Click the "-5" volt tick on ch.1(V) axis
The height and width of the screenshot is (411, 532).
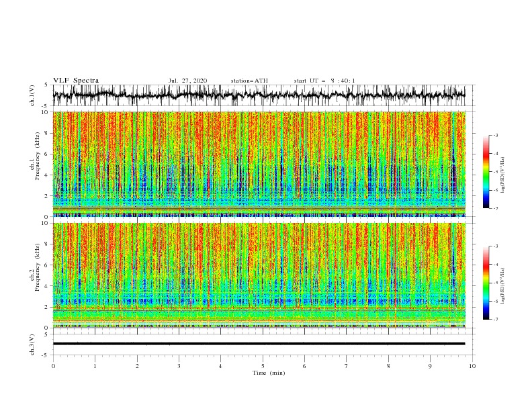[x=46, y=106]
